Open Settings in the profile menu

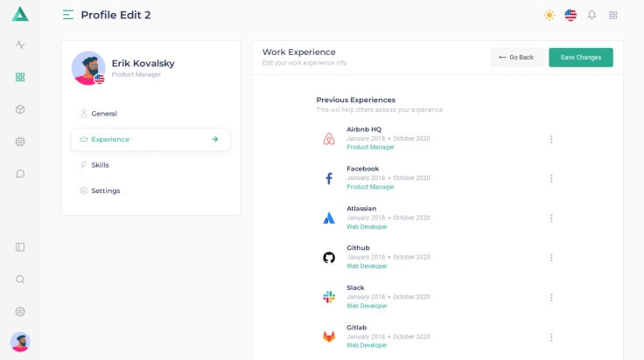click(105, 190)
